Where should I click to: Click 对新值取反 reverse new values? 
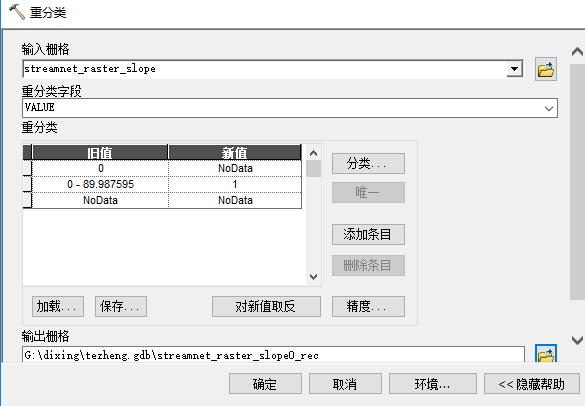click(266, 306)
